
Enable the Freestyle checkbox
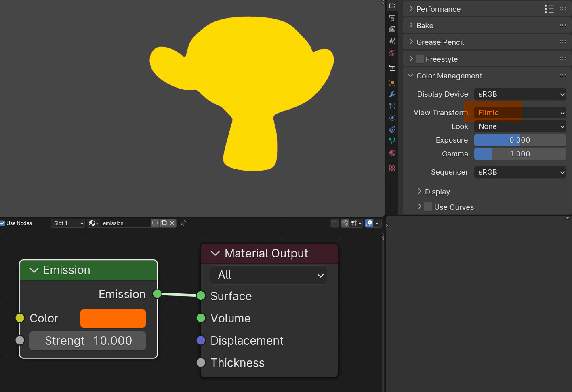420,59
